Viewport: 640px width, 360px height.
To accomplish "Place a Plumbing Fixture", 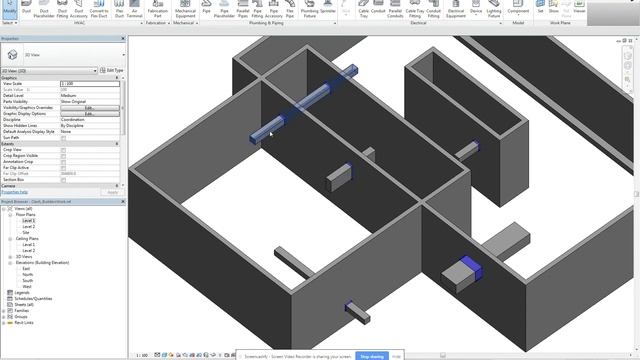I will [309, 9].
